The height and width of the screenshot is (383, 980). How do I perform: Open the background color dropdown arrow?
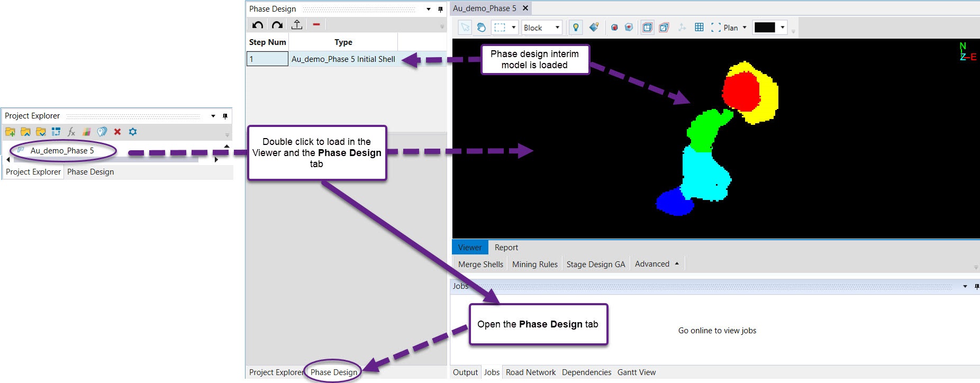pos(783,28)
